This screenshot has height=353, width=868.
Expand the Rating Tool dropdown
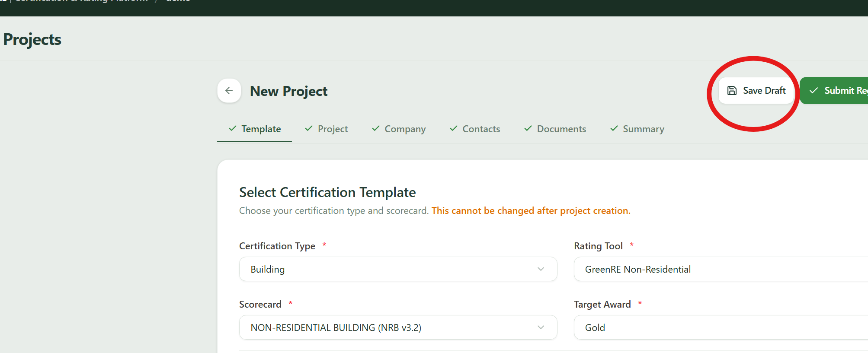point(721,269)
